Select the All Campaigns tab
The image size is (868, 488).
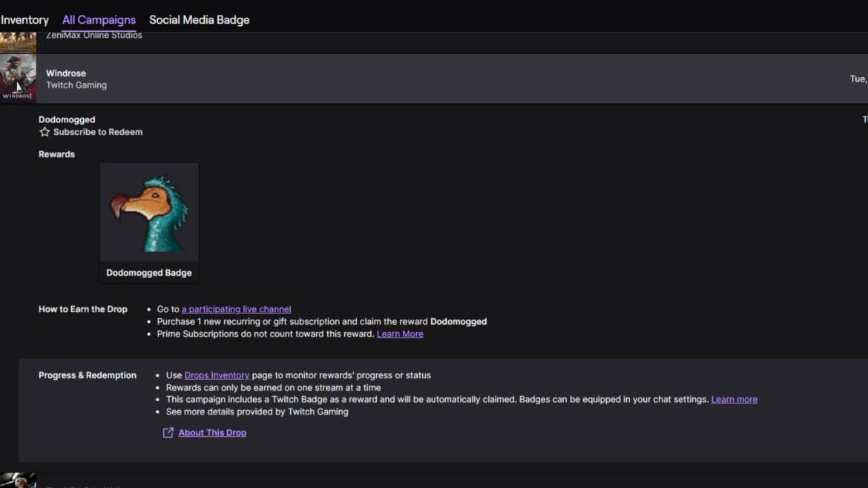[x=99, y=20]
